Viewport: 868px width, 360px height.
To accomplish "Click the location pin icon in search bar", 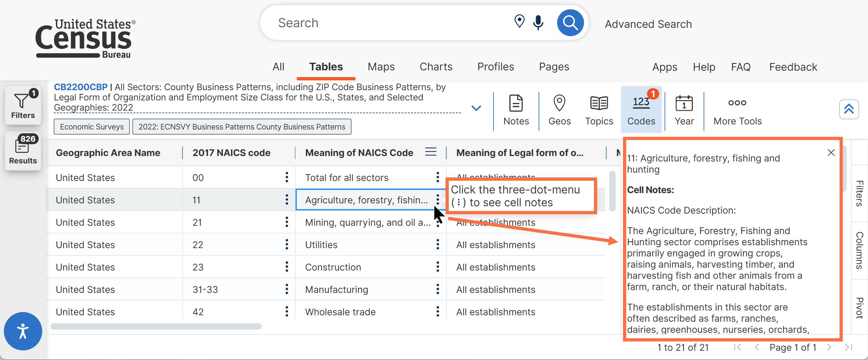I will click(x=519, y=21).
